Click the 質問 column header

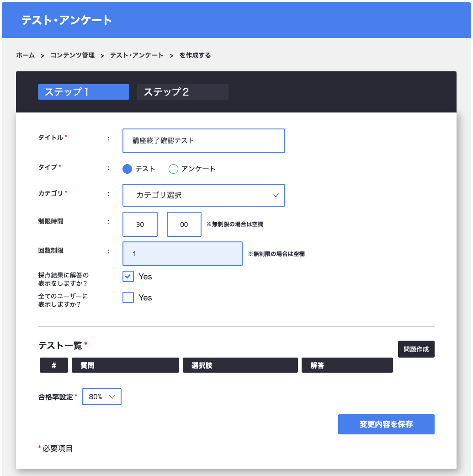point(125,365)
